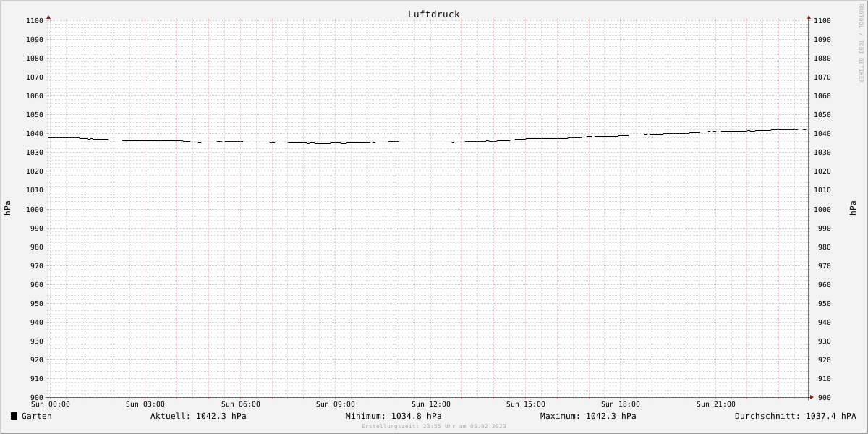
Task: Click the 'Luftdruck' chart title
Action: click(433, 14)
